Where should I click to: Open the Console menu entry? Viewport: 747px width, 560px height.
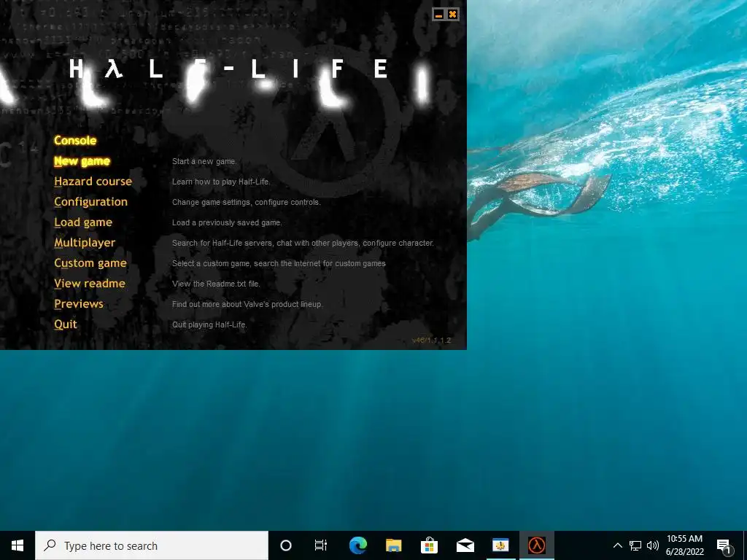[75, 141]
